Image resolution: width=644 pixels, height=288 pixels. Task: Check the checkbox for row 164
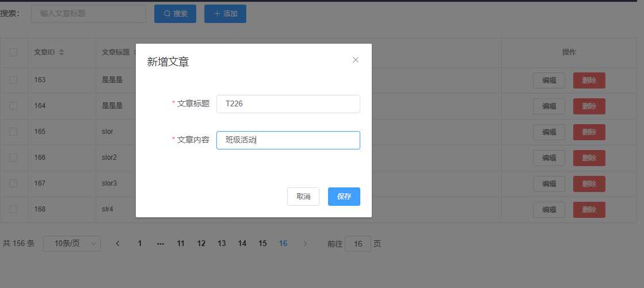[14, 106]
